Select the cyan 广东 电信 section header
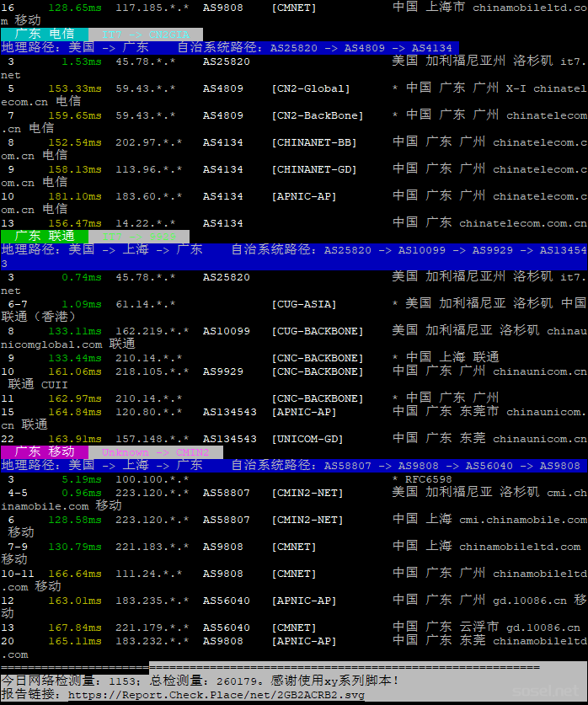 coord(44,35)
